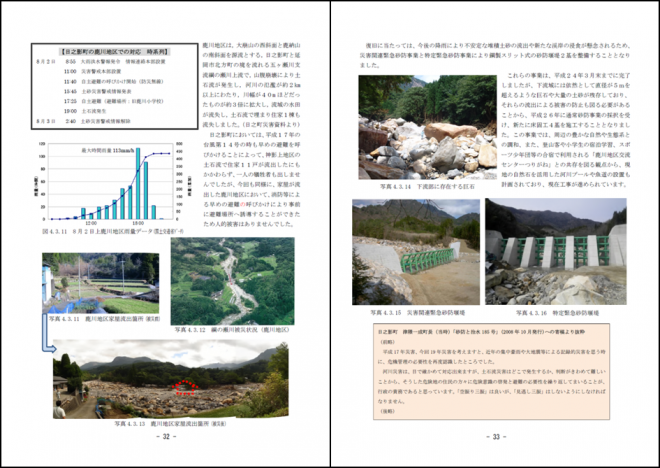Click page number 32 at bottom
The width and height of the screenshot is (660, 468).
166,437
